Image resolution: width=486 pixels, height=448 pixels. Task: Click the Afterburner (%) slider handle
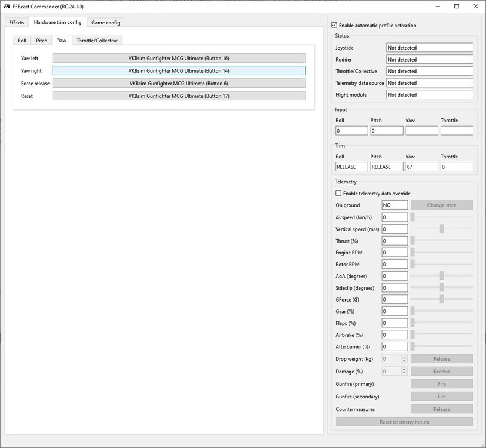click(412, 346)
